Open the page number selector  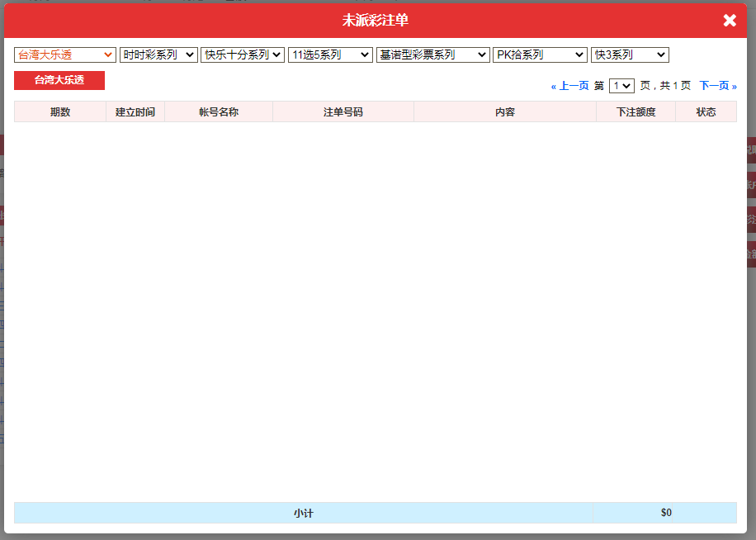[621, 86]
